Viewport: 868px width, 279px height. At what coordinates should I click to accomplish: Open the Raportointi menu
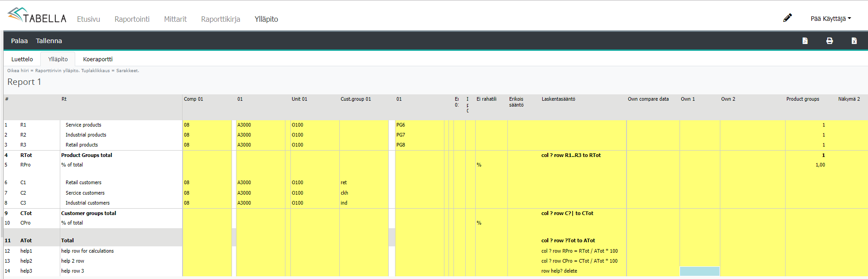[x=132, y=19]
